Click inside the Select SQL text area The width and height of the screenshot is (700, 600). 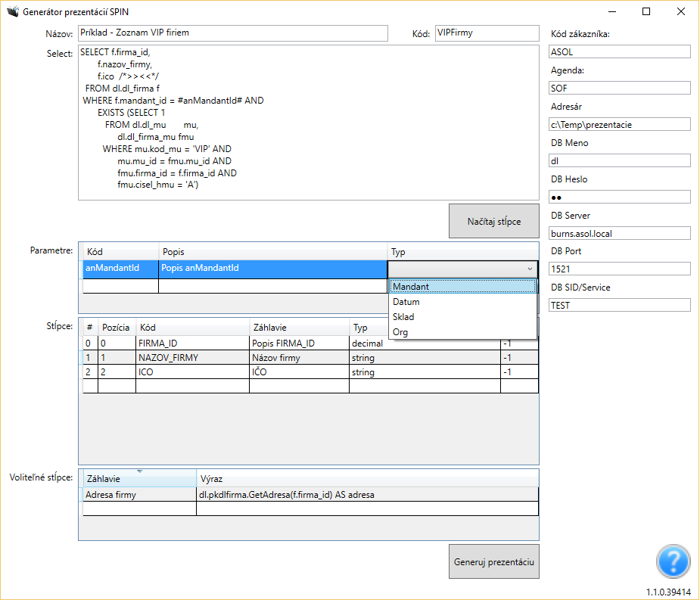(309, 123)
